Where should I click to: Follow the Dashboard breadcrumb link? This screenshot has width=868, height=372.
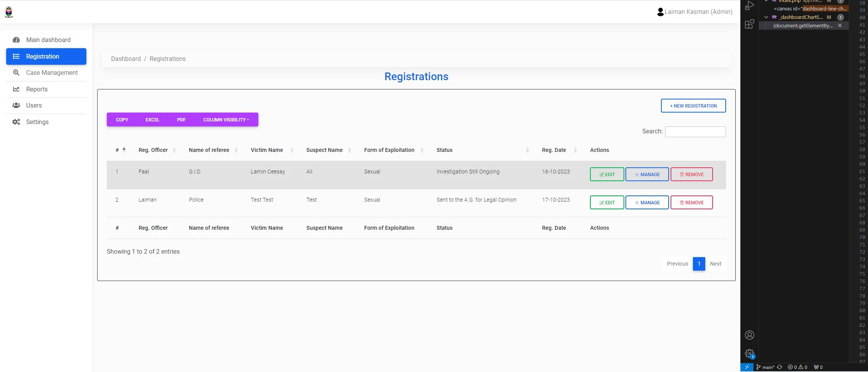(x=126, y=59)
